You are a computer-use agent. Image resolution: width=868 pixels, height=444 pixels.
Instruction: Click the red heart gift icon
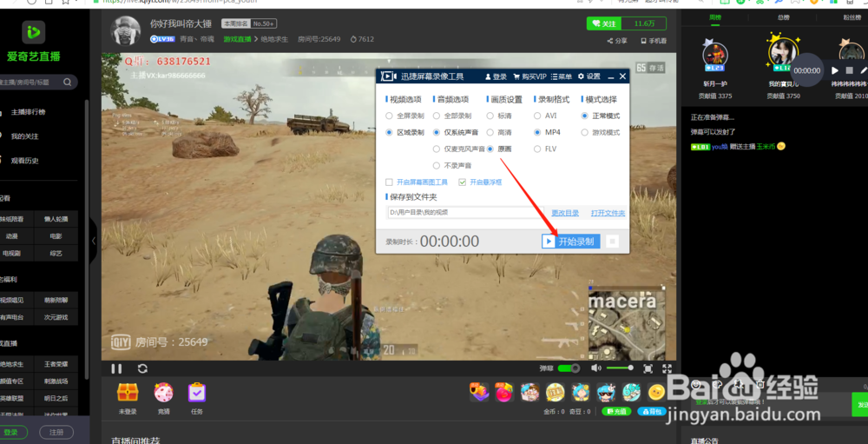503,393
